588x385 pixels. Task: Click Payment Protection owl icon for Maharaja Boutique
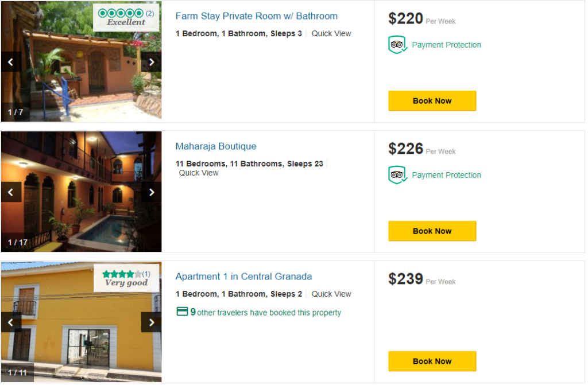[x=397, y=175]
